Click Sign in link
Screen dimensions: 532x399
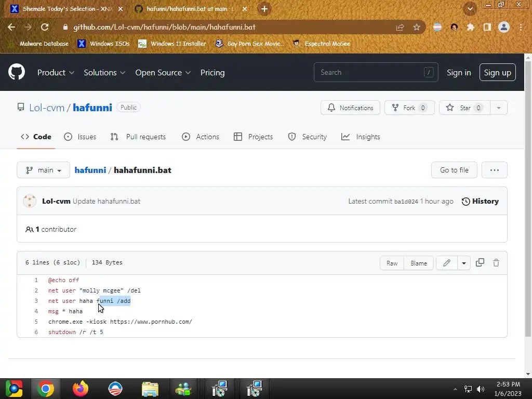[459, 73]
